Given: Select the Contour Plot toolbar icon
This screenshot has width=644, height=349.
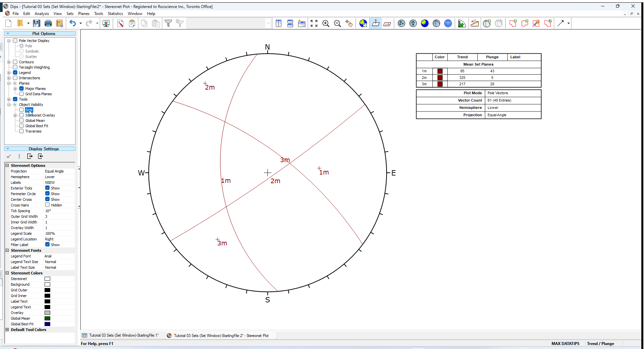Looking at the screenshot, I should 425,23.
